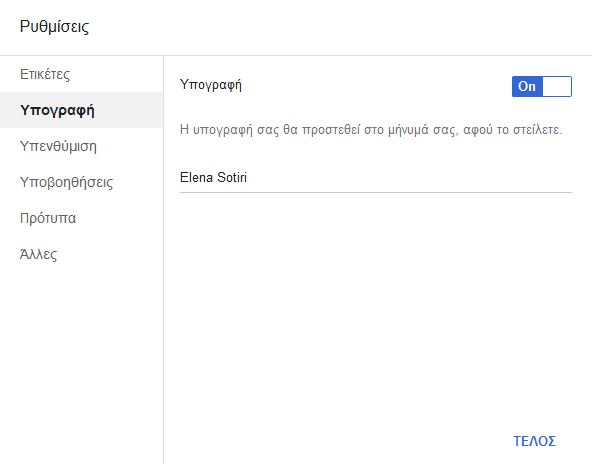The width and height of the screenshot is (592, 464).
Task: Place cursor after Sotiri in signature text
Action: click(248, 177)
